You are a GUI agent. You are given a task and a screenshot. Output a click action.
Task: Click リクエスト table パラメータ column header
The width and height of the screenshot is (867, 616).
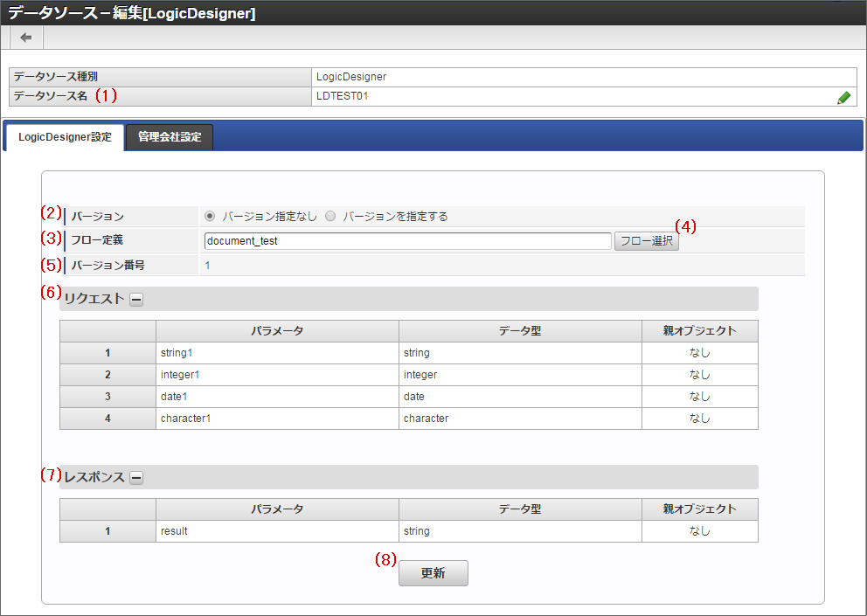tap(277, 331)
